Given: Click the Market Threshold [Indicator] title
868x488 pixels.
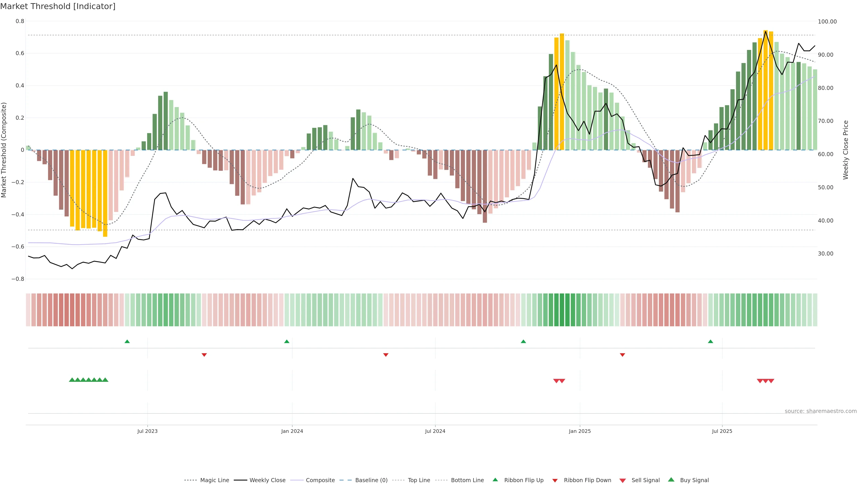Looking at the screenshot, I should point(58,6).
